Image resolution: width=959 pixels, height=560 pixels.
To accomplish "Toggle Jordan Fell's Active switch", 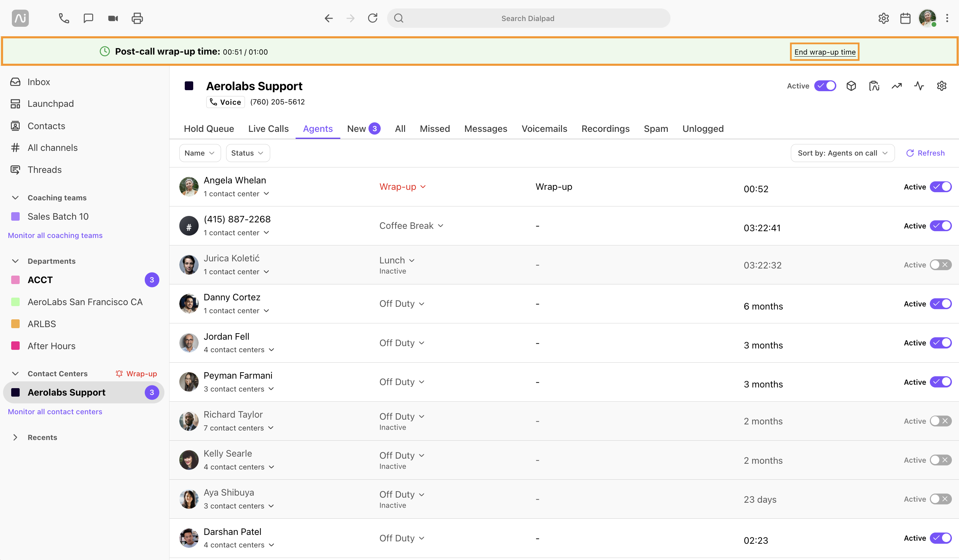I will (x=941, y=343).
